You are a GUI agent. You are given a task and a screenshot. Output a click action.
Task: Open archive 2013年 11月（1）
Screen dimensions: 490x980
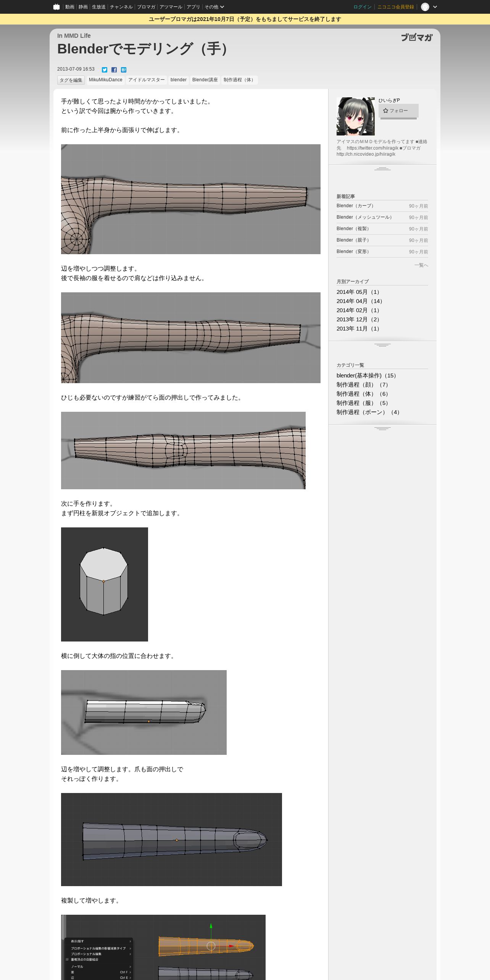click(x=359, y=329)
